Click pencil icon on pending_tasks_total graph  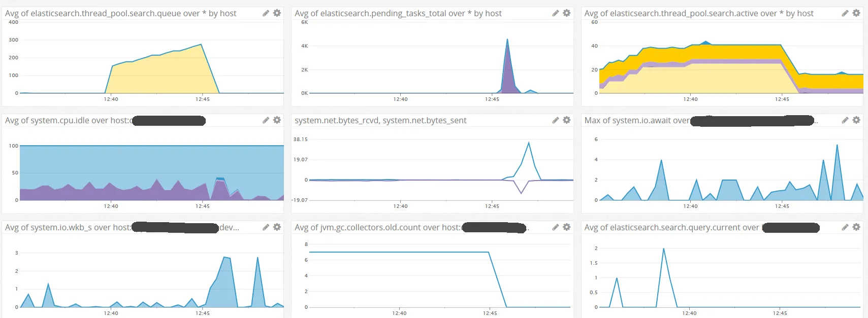click(555, 13)
